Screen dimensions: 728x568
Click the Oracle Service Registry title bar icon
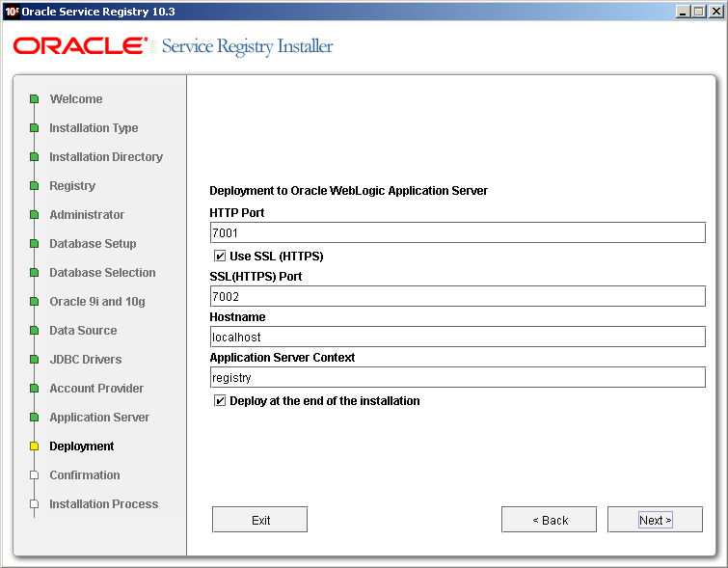[x=12, y=12]
